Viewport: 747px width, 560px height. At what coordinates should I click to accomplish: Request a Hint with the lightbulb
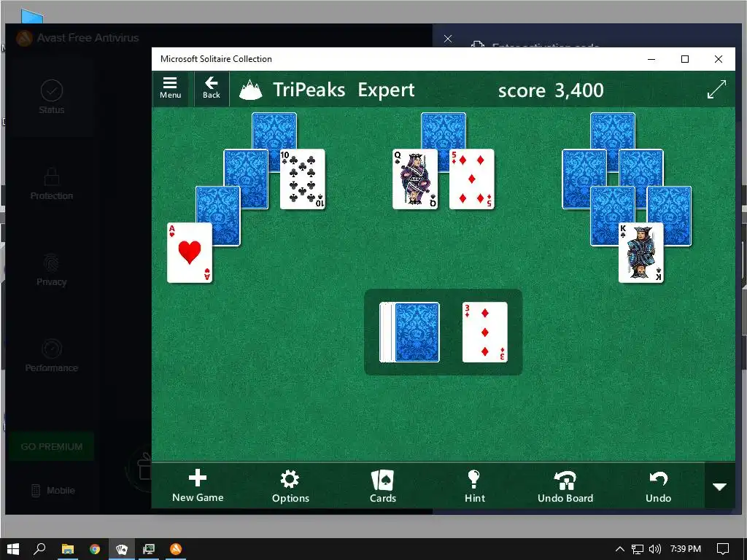pyautogui.click(x=474, y=486)
